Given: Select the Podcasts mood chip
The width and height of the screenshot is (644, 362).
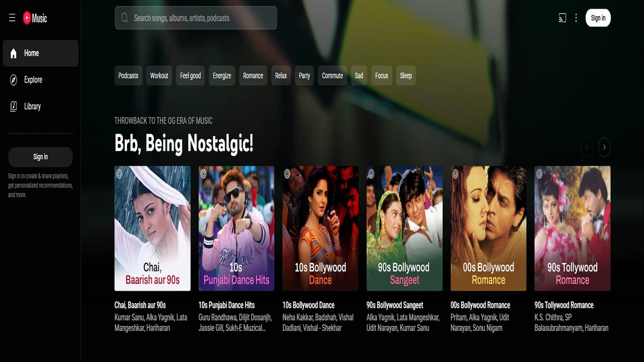Looking at the screenshot, I should (128, 76).
